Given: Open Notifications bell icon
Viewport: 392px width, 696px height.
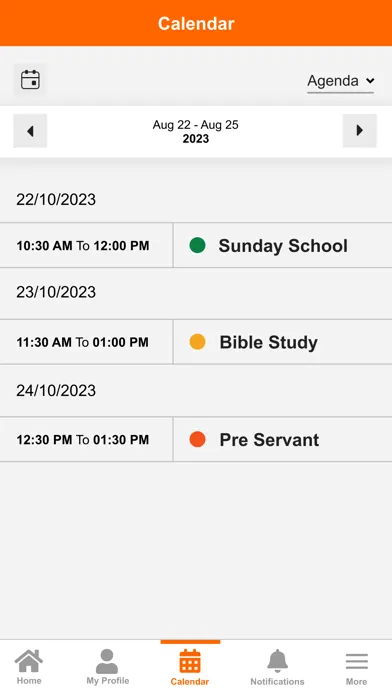Looking at the screenshot, I should click(x=277, y=661).
